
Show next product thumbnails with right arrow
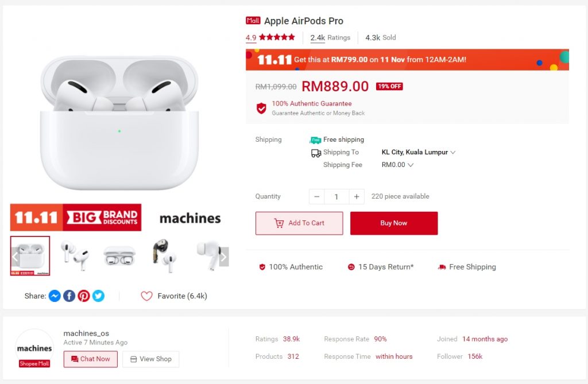pyautogui.click(x=224, y=257)
